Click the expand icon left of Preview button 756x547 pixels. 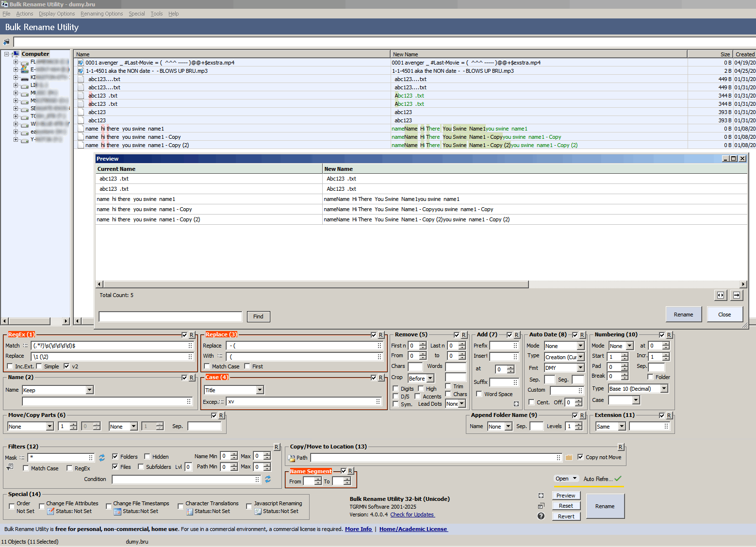541,496
